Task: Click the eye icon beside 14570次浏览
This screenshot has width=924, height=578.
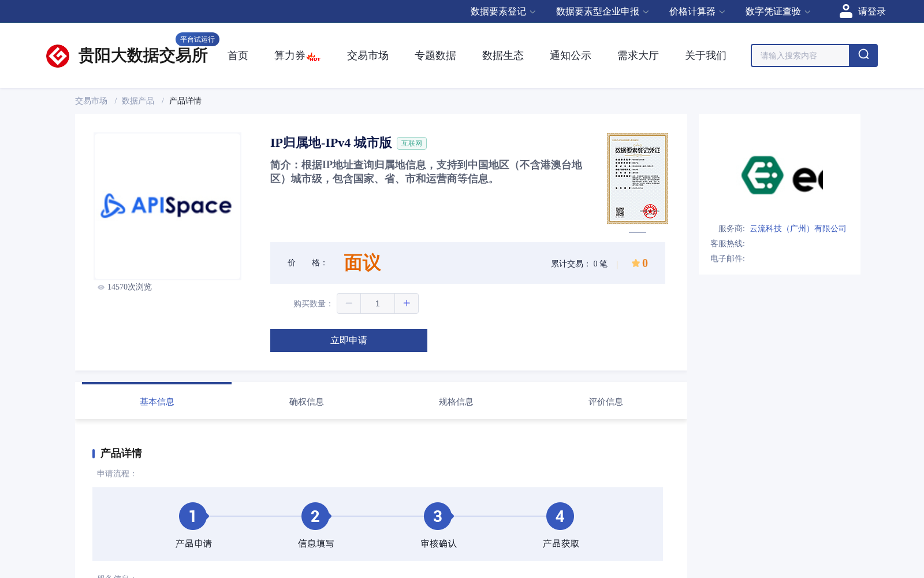Action: 101,287
